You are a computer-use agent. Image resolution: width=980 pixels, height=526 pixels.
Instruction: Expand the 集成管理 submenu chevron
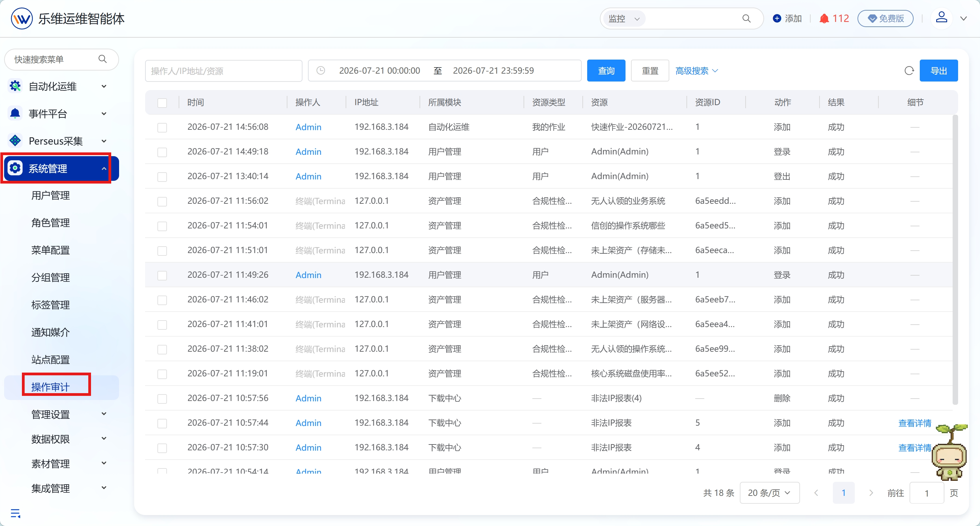click(104, 488)
